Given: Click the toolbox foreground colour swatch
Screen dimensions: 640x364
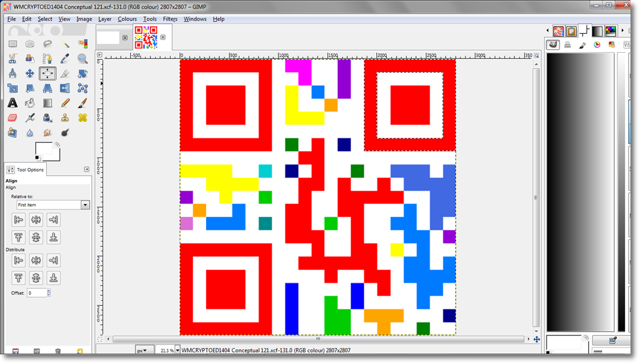Looking at the screenshot, I should (x=44, y=149).
